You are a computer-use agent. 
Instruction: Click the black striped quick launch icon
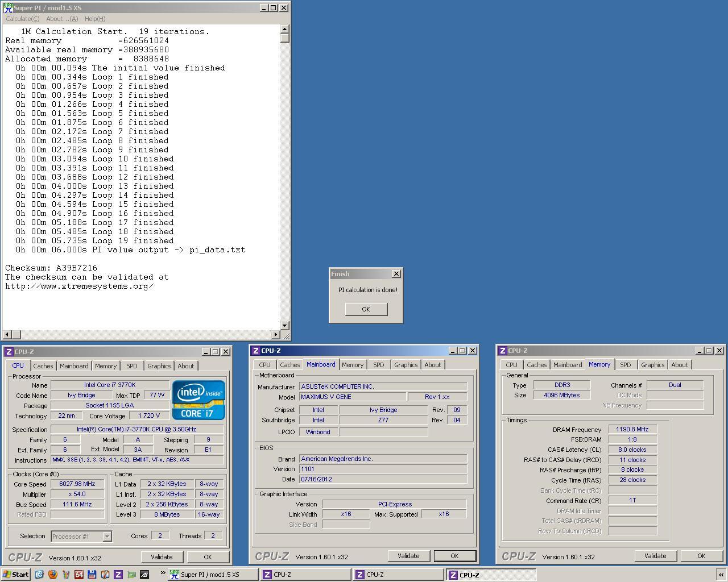pos(144,575)
